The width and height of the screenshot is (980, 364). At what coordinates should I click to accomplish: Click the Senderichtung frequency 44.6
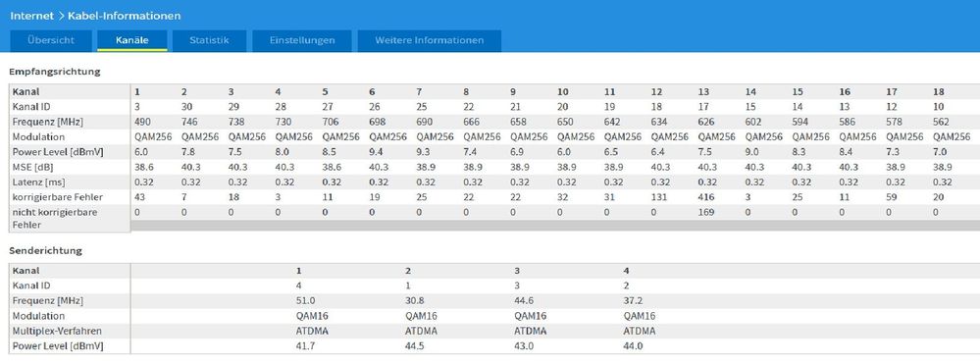pyautogui.click(x=525, y=301)
